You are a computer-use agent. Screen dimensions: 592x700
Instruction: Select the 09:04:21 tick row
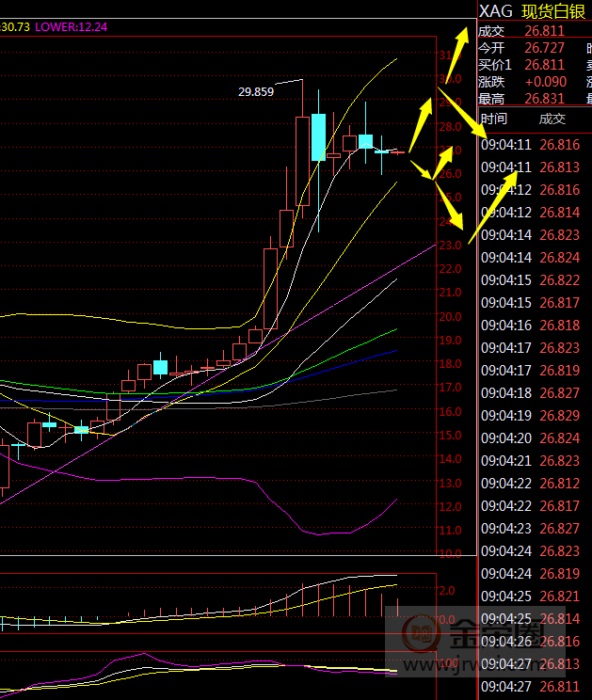point(531,460)
